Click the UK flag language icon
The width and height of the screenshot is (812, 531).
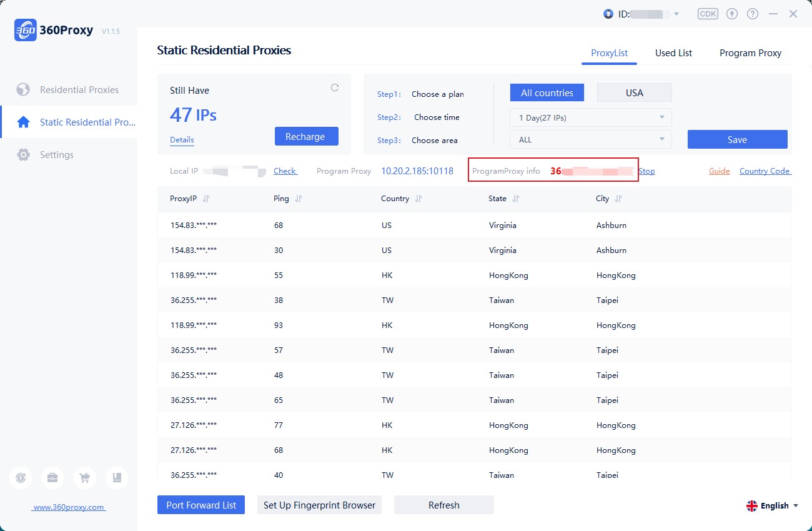[752, 506]
